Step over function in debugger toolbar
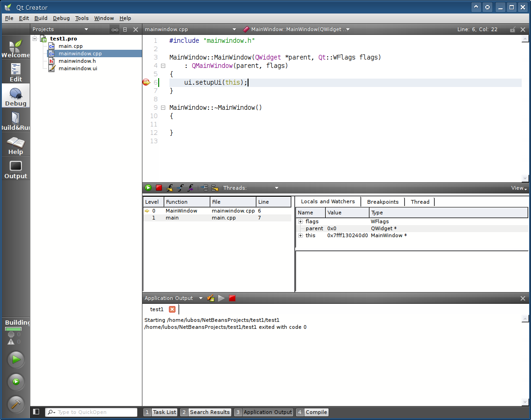The image size is (531, 420). [170, 188]
